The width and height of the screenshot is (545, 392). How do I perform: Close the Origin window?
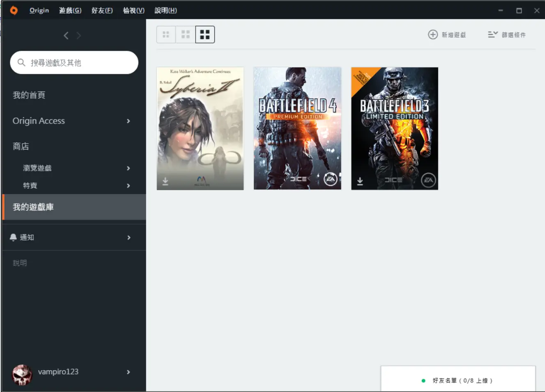537,10
